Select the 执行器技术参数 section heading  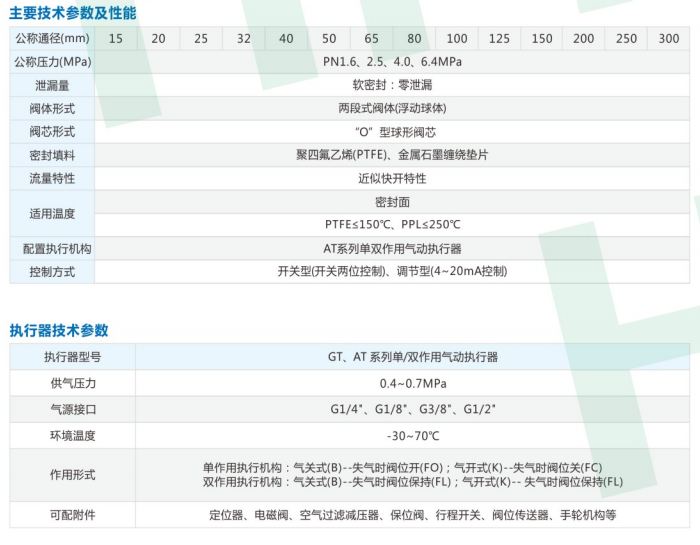[x=59, y=330]
